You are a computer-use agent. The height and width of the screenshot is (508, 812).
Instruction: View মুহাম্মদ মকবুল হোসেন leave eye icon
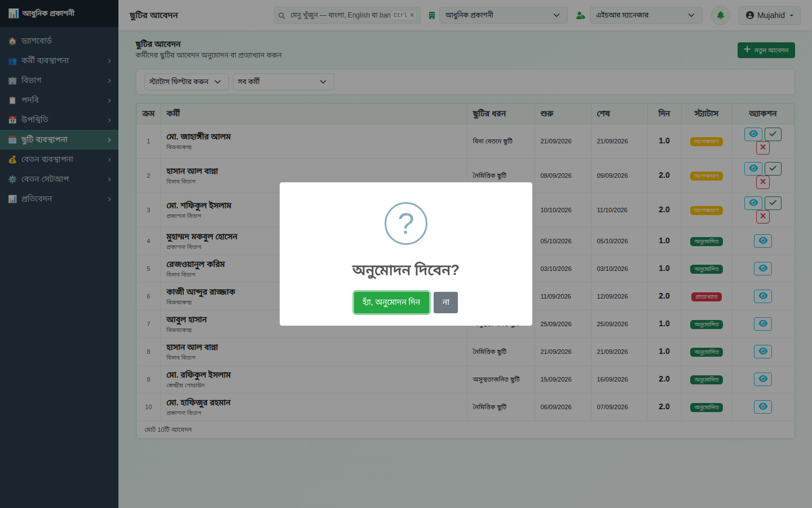763,241
